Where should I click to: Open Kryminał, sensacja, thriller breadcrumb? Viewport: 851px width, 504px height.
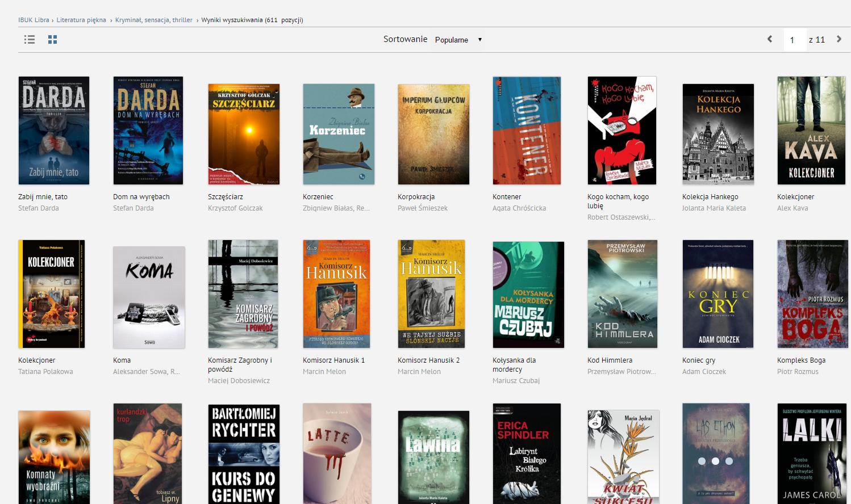pos(154,20)
